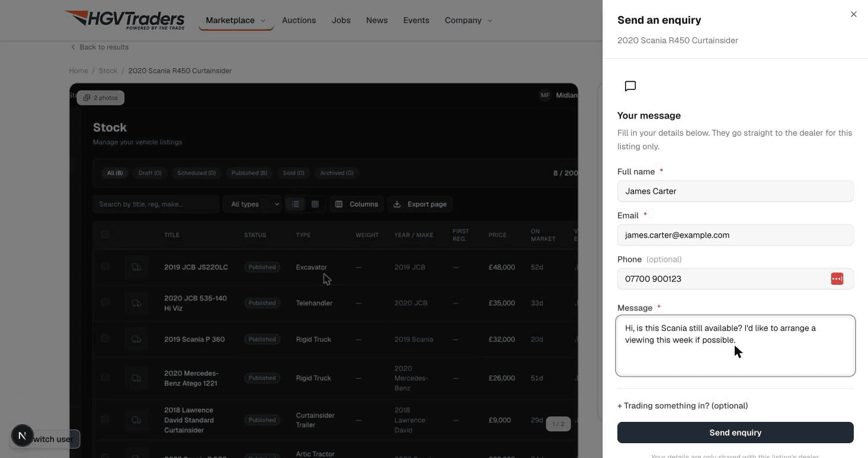This screenshot has height=458, width=868.
Task: Click the Excavator type cell
Action: tap(312, 267)
